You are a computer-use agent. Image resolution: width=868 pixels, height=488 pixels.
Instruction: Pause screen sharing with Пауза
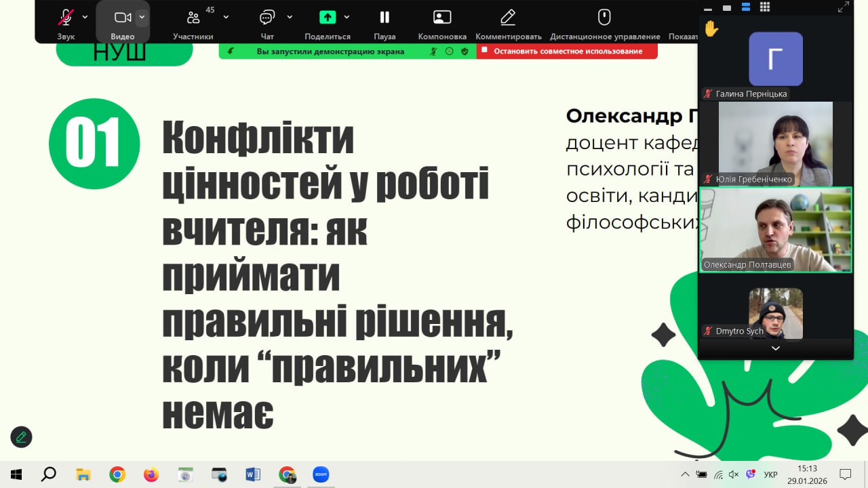(384, 18)
